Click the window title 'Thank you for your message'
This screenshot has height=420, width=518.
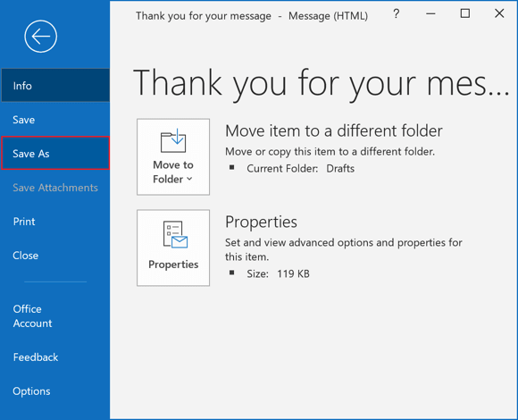204,16
